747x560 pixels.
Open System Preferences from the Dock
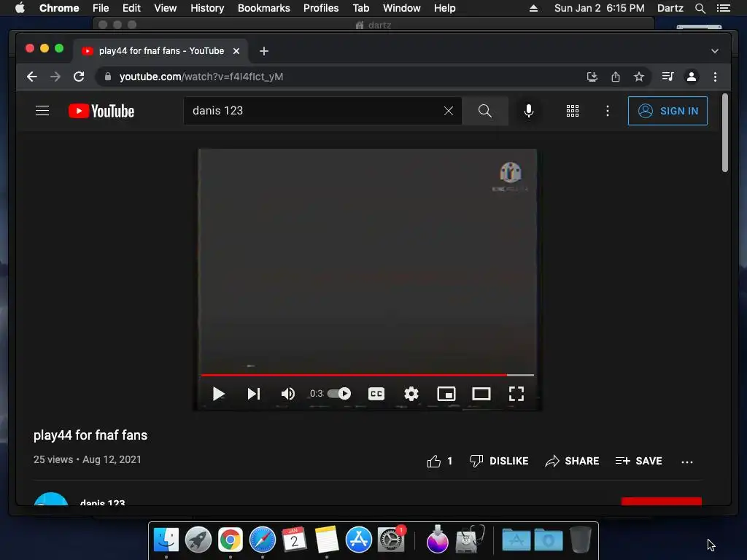click(x=391, y=540)
